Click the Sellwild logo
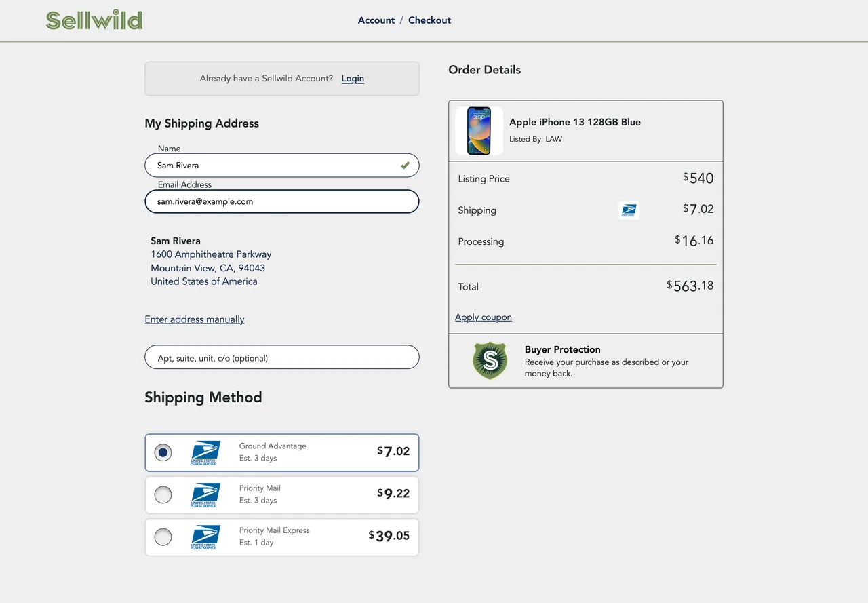The height and width of the screenshot is (603, 868). (94, 20)
